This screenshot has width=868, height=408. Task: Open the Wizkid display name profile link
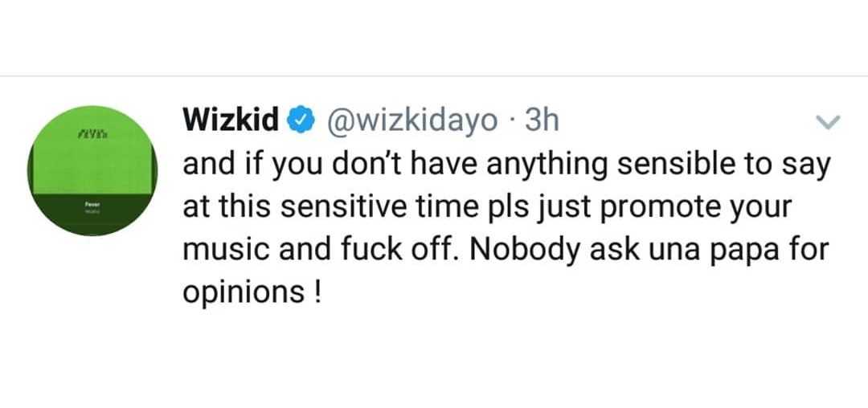[x=231, y=121]
